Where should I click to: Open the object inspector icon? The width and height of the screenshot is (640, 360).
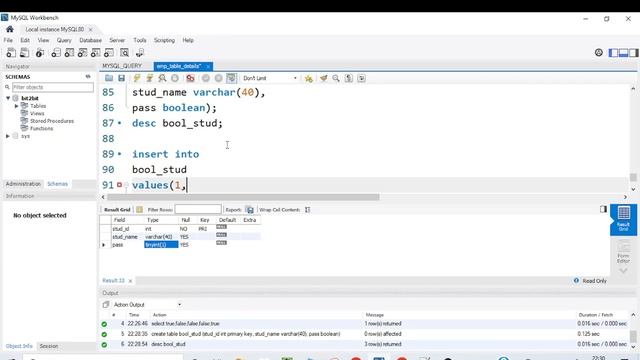coord(40,53)
